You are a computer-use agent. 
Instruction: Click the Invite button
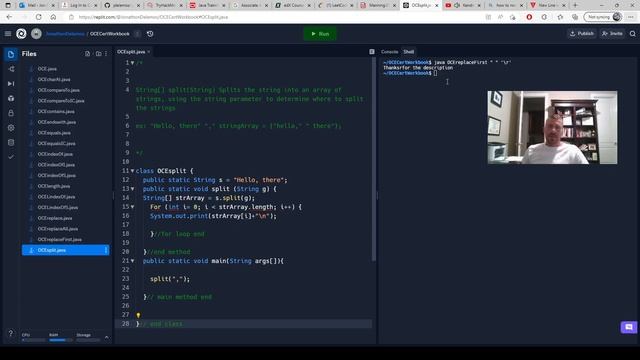coord(612,34)
